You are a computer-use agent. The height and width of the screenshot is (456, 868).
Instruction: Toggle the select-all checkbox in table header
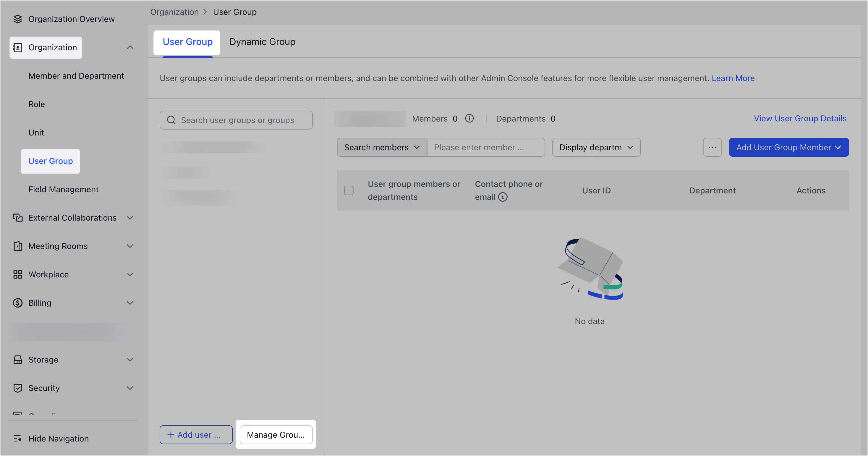[349, 190]
